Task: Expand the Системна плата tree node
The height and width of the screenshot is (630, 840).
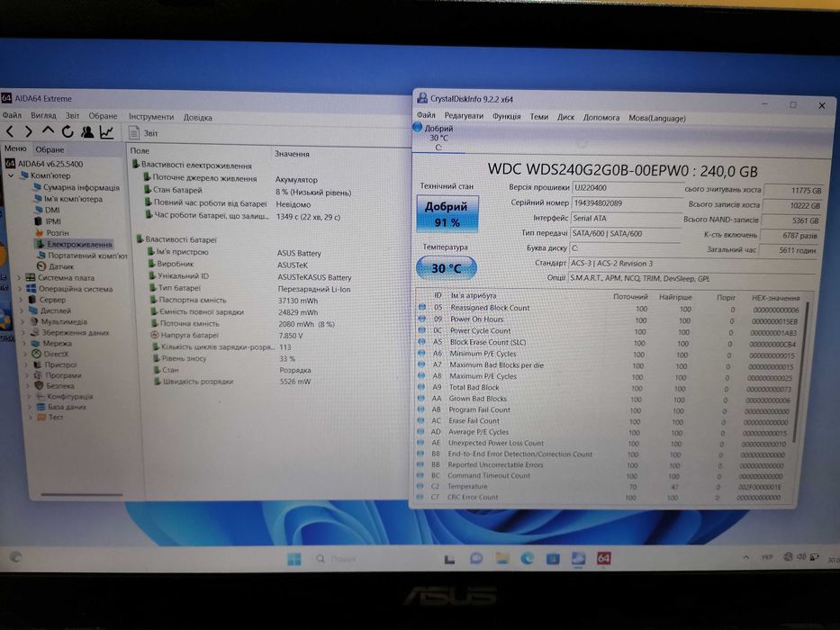Action: click(19, 277)
